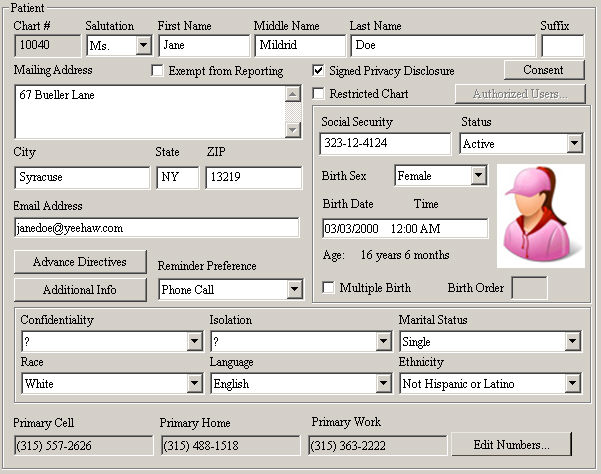Uncheck Signed Privacy Disclosure checkbox
The image size is (601, 474).
(x=318, y=71)
